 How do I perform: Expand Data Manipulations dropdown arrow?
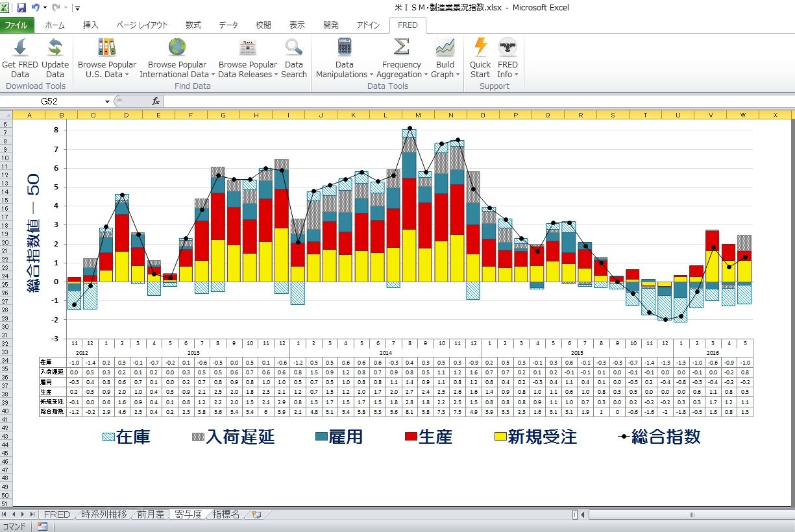[372, 75]
